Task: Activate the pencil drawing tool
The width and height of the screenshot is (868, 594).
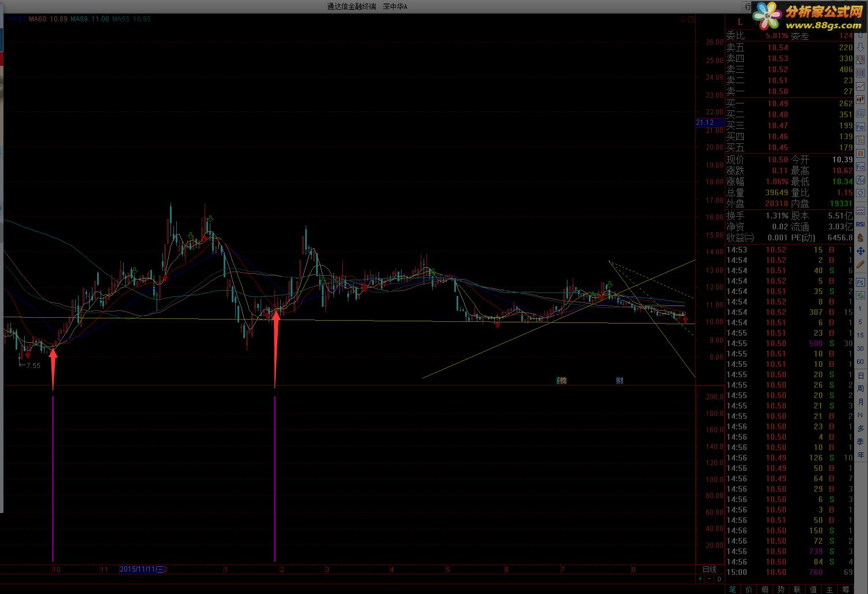Action: pyautogui.click(x=860, y=264)
